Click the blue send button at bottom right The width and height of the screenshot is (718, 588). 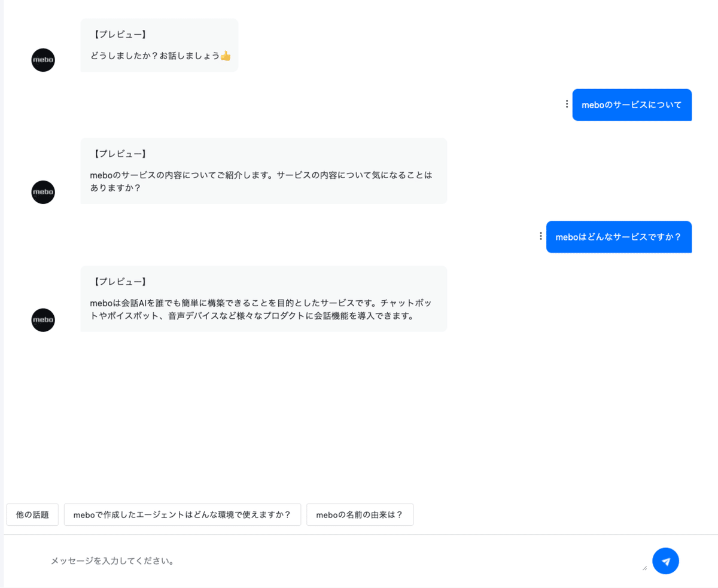665,561
